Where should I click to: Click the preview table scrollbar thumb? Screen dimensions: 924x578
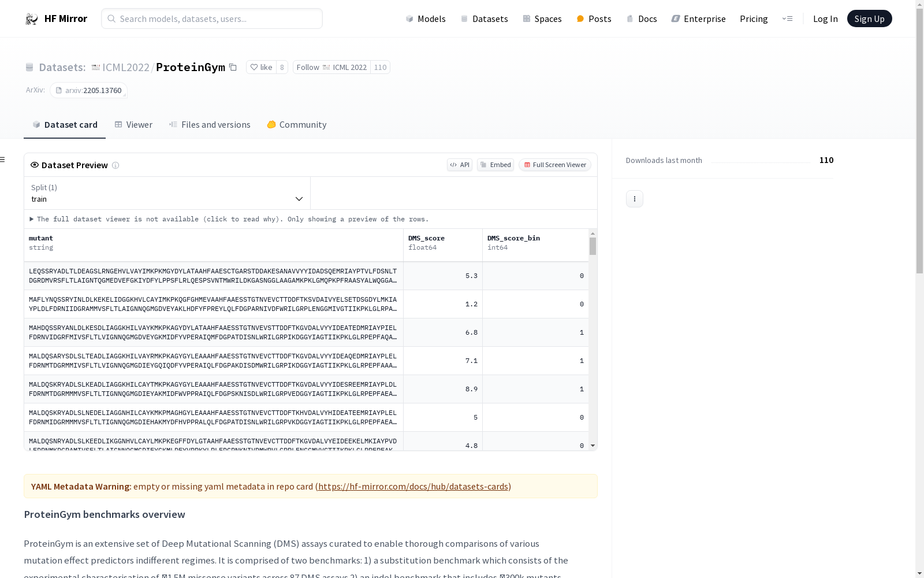coord(593,246)
